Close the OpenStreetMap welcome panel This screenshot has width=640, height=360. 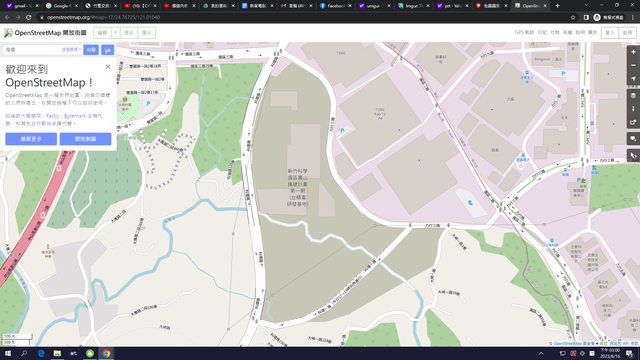point(108,67)
